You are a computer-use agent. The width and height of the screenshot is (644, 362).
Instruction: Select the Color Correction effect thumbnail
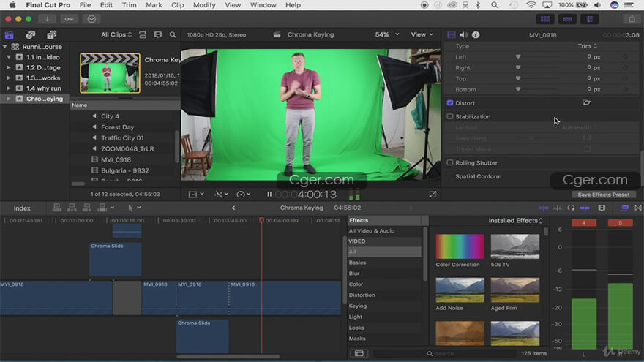(460, 246)
